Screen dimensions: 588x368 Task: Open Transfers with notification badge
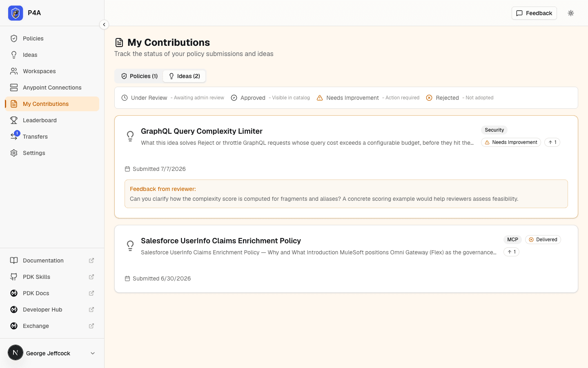52,137
